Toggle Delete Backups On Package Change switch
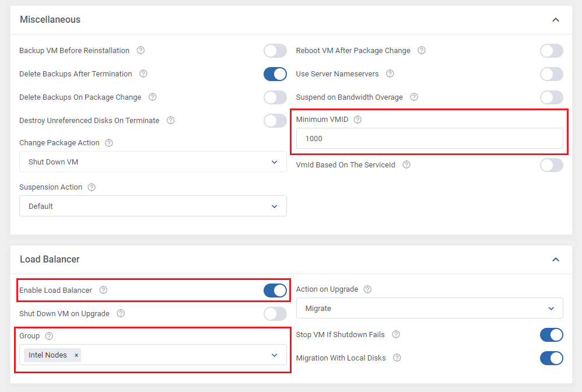This screenshot has height=392, width=582. point(275,97)
